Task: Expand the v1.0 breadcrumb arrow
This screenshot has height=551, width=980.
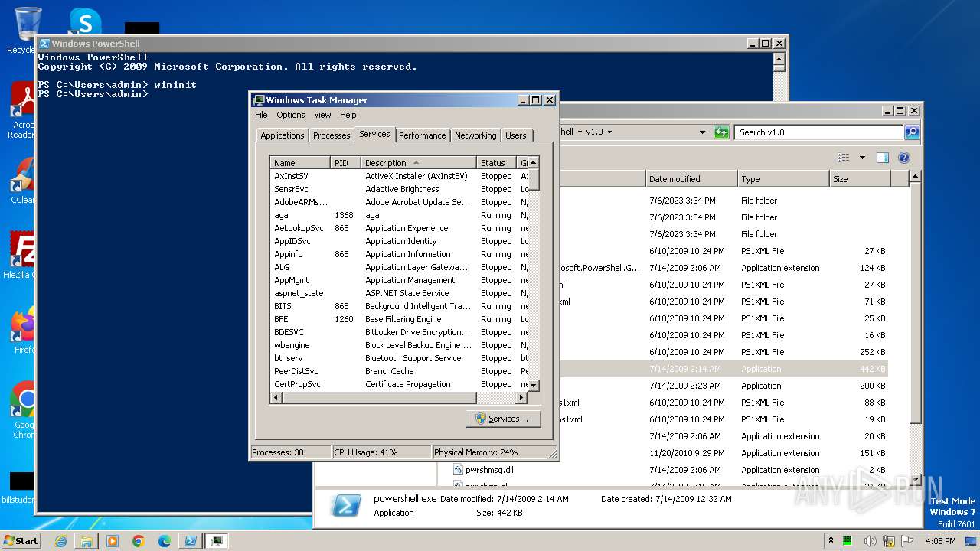Action: [x=610, y=132]
